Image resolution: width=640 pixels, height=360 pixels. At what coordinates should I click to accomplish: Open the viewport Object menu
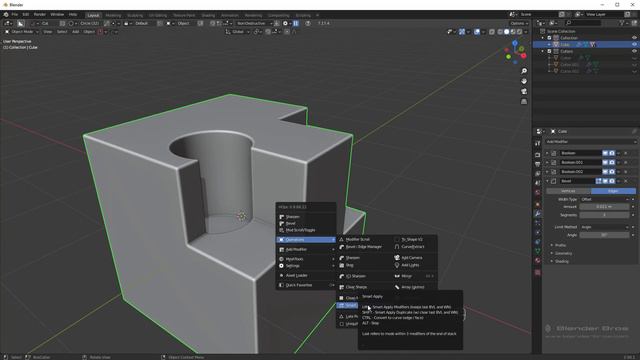tap(89, 31)
